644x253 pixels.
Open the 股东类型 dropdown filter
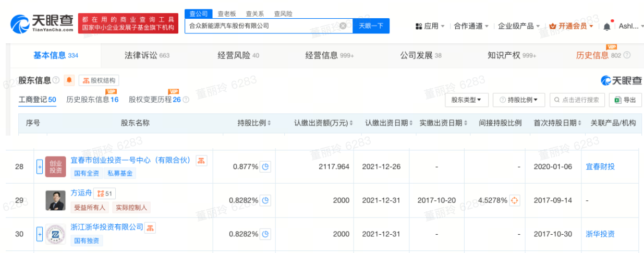[x=467, y=100]
